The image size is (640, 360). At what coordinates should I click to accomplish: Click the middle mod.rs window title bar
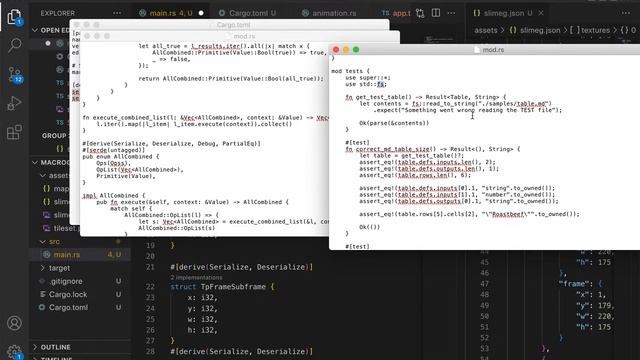(240, 36)
